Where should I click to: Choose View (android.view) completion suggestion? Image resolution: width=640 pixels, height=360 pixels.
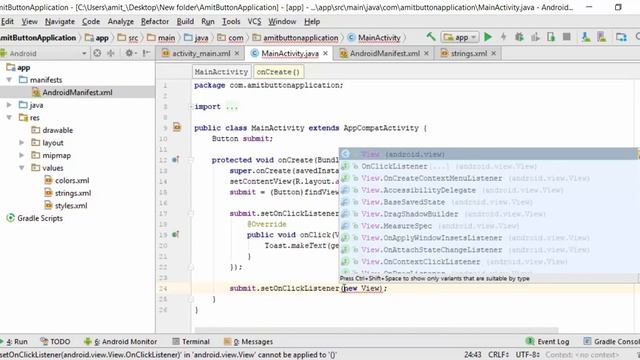(x=488, y=154)
